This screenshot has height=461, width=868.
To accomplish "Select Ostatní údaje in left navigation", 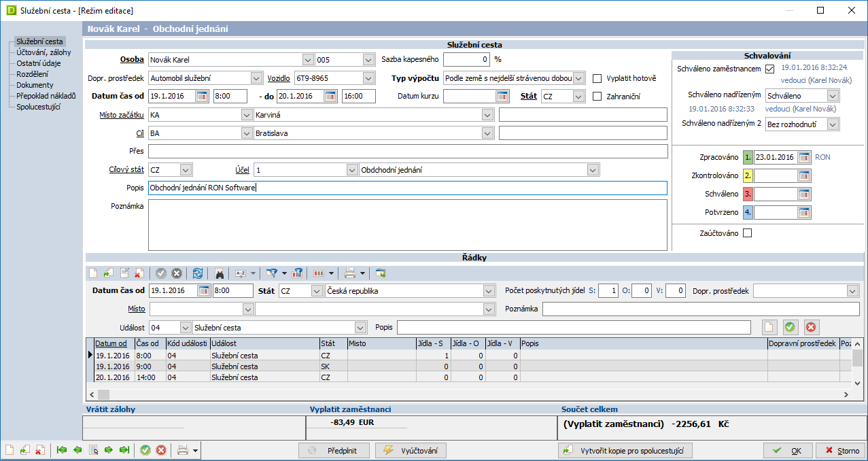I will 39,63.
